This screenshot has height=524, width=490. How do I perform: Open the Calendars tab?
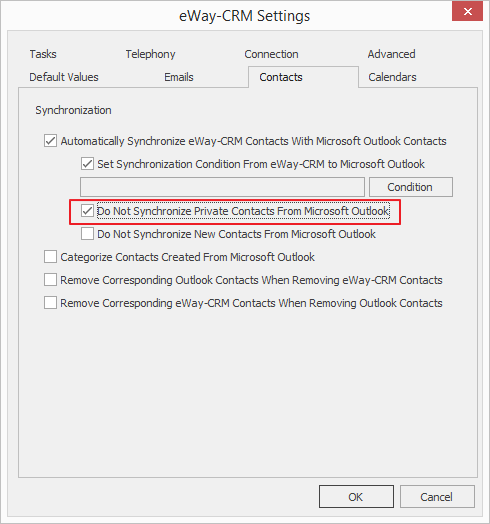pos(392,77)
